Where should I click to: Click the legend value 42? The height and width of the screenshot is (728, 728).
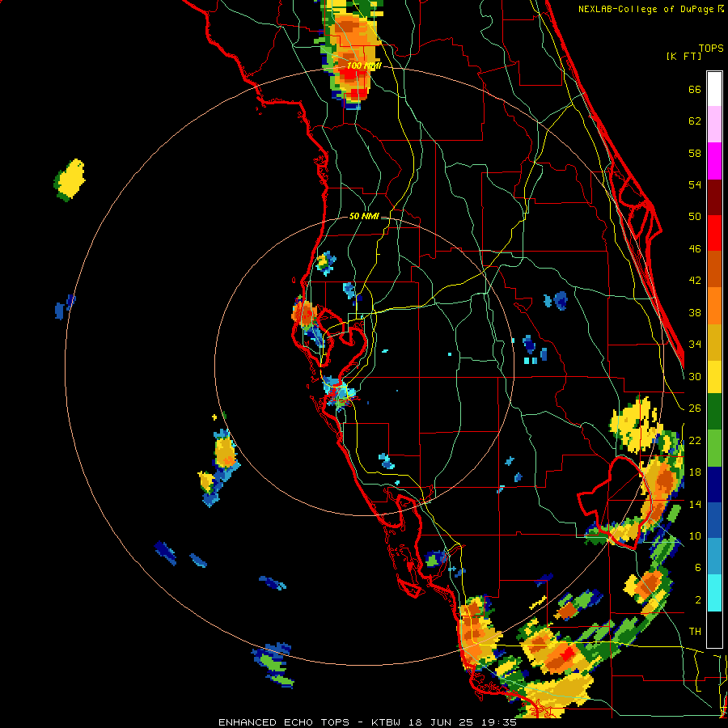pyautogui.click(x=695, y=281)
